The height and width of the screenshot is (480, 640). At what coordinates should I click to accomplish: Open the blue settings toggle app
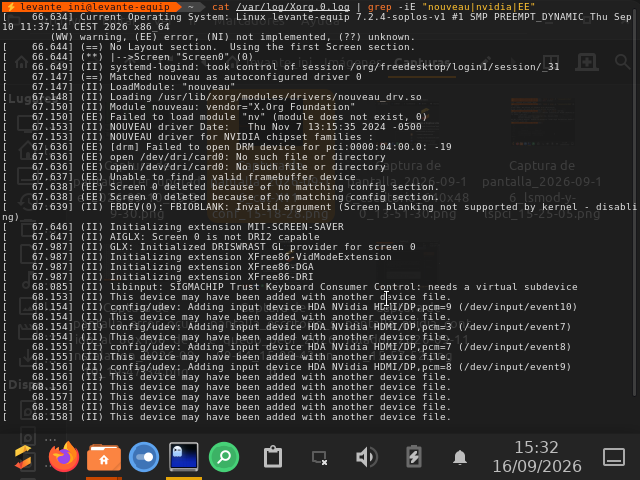(x=144, y=457)
